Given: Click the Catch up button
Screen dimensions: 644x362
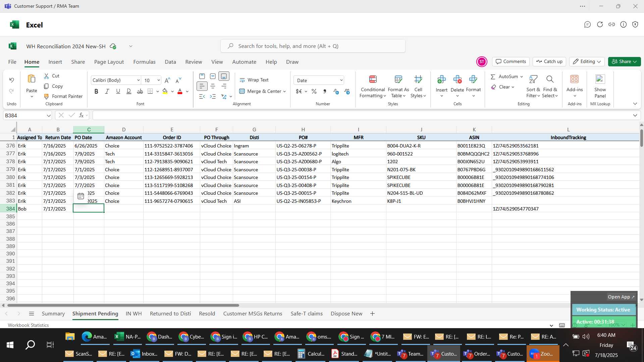Looking at the screenshot, I should point(549,62).
